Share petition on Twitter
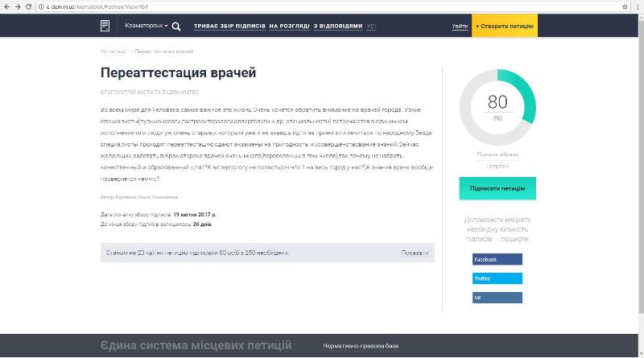 tap(497, 278)
